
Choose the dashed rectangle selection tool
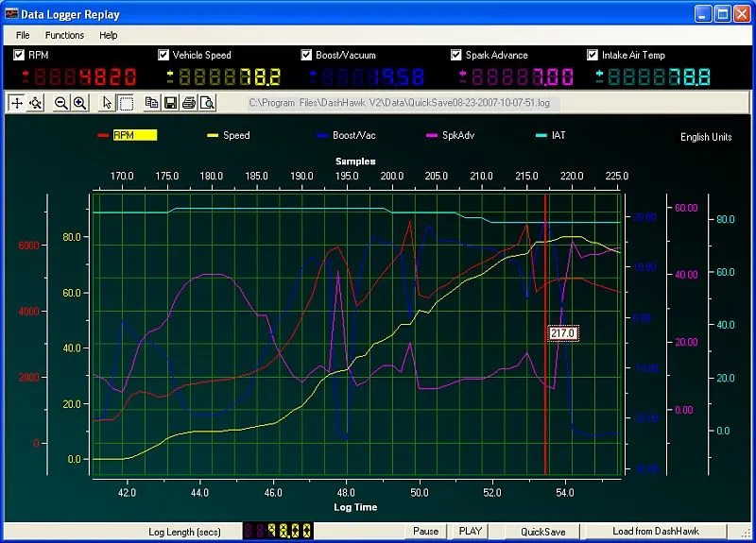tap(126, 103)
